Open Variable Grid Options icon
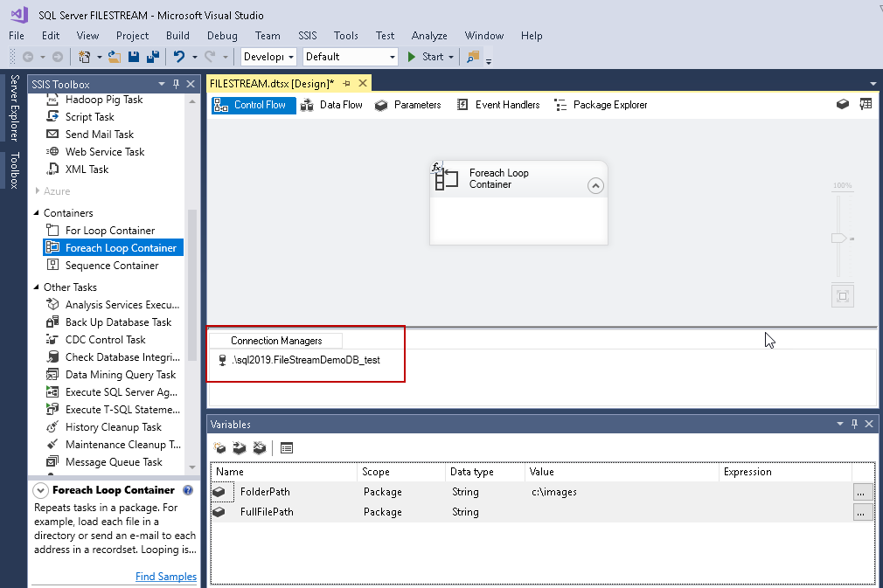This screenshot has height=588, width=883. click(287, 448)
